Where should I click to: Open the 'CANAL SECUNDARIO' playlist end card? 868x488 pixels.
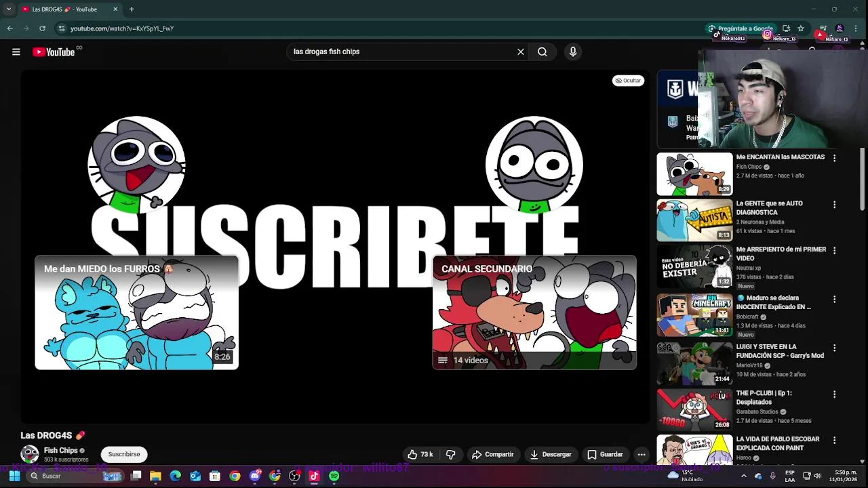[534, 312]
